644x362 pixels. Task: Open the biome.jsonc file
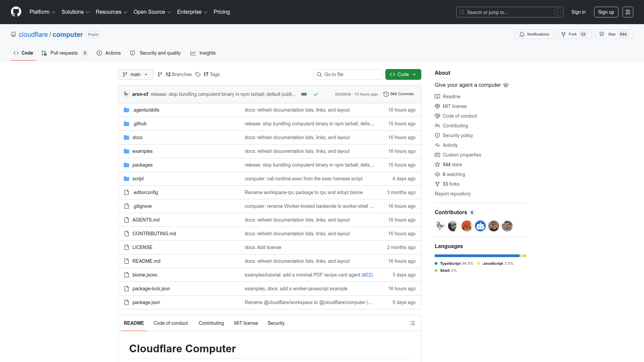[x=145, y=275]
